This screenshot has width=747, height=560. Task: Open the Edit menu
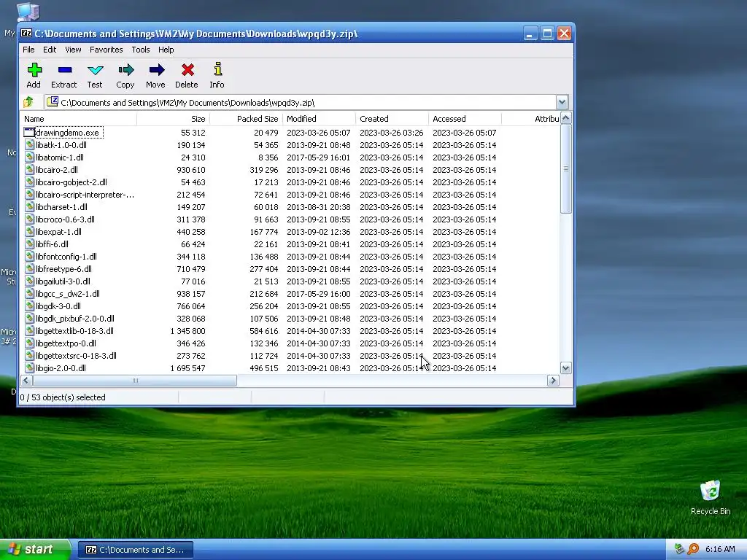(x=50, y=50)
